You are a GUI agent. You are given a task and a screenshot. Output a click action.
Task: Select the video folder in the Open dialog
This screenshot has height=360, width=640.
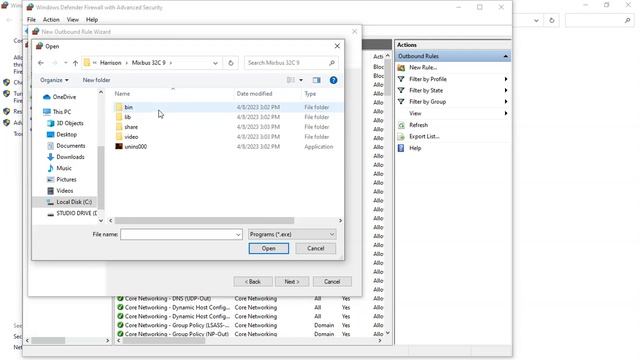pyautogui.click(x=131, y=137)
